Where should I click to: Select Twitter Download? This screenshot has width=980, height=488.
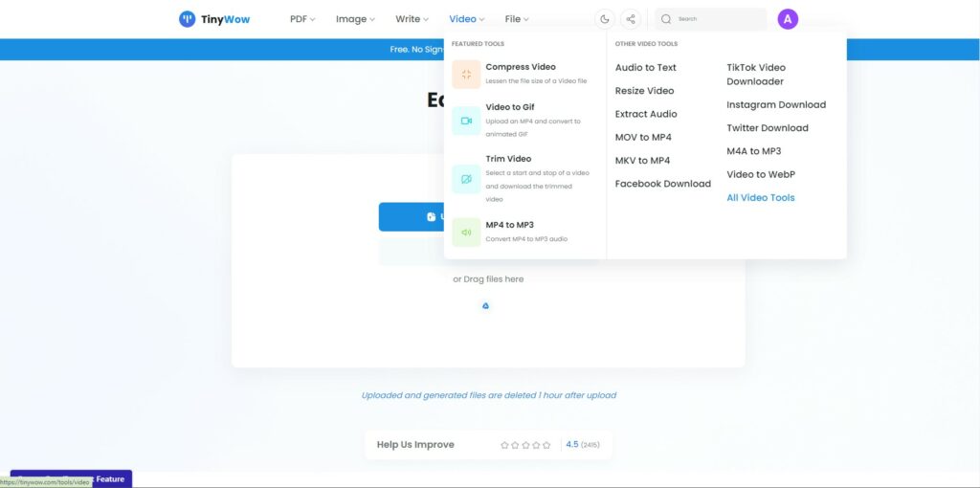(768, 128)
